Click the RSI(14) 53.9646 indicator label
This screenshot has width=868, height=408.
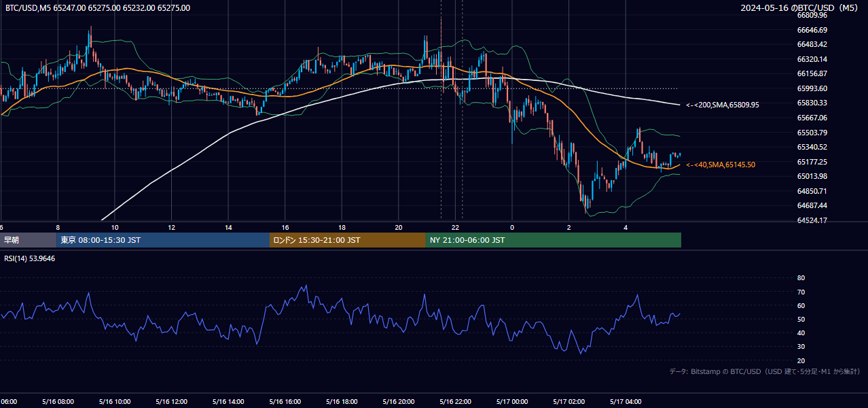pos(30,258)
